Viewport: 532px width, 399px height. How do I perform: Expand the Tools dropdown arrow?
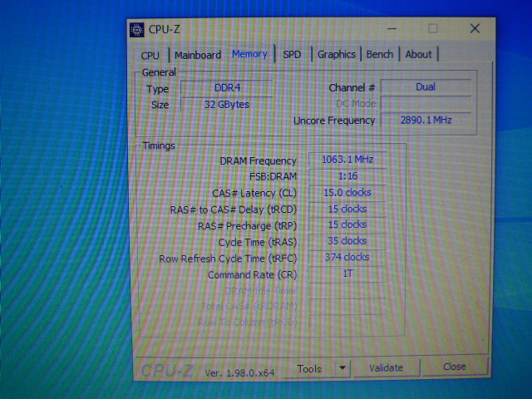pyautogui.click(x=342, y=367)
